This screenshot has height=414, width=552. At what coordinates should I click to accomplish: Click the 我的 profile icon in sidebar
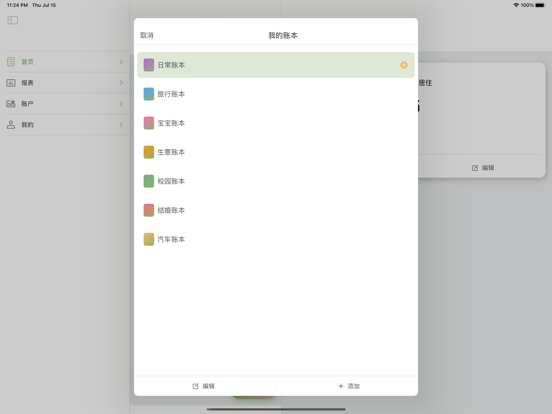[x=11, y=125]
